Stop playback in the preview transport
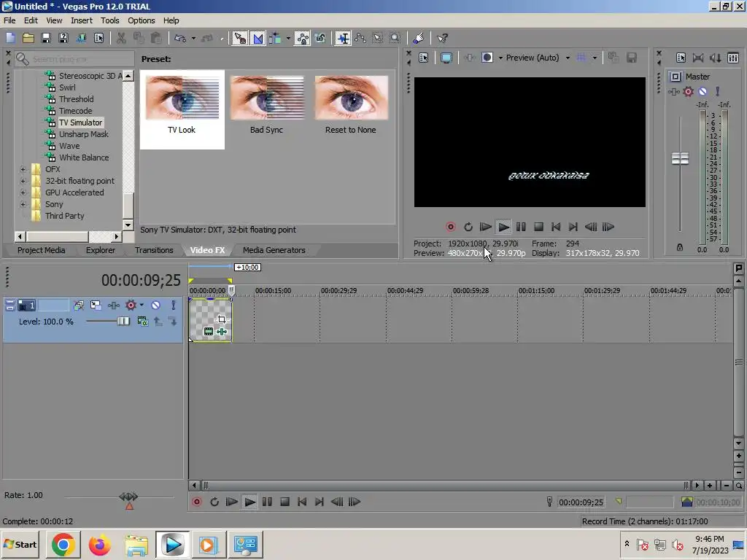Screen dimensions: 747x560 point(539,227)
